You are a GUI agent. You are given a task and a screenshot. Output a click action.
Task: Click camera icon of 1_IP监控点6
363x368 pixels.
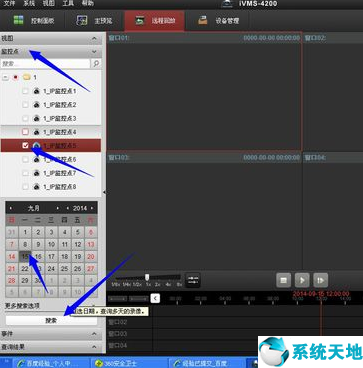36,159
